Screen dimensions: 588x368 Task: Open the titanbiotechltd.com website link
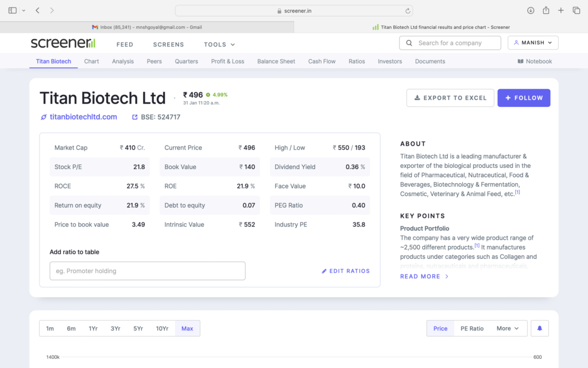(83, 117)
